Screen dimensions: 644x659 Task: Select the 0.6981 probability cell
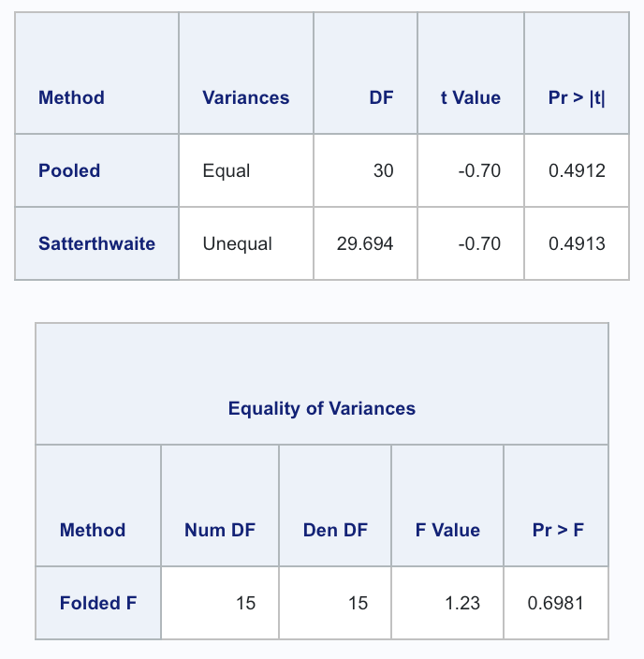tap(556, 603)
